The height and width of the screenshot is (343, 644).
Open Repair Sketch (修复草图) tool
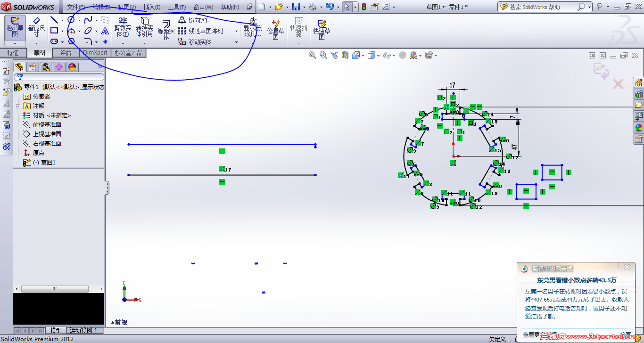[276, 30]
